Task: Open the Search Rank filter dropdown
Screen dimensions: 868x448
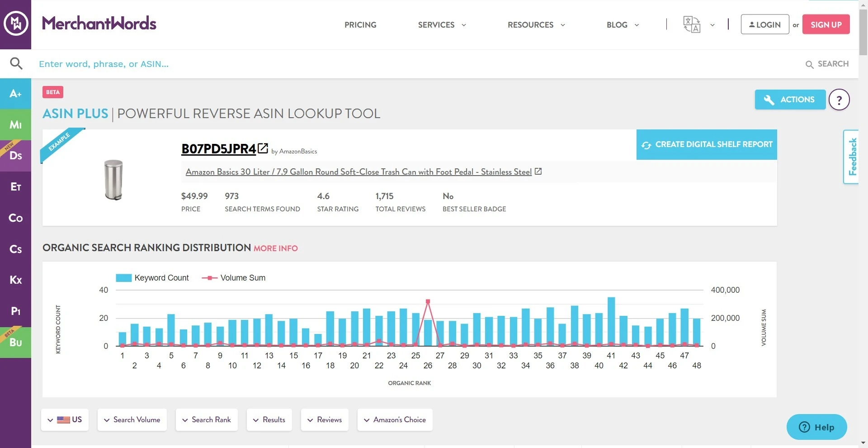Action: click(x=207, y=419)
